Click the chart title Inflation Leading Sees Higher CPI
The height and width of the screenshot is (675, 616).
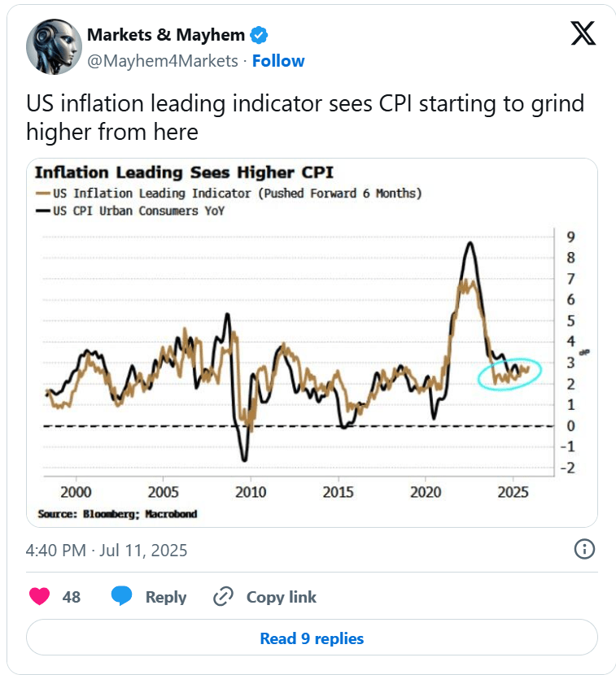tap(184, 172)
